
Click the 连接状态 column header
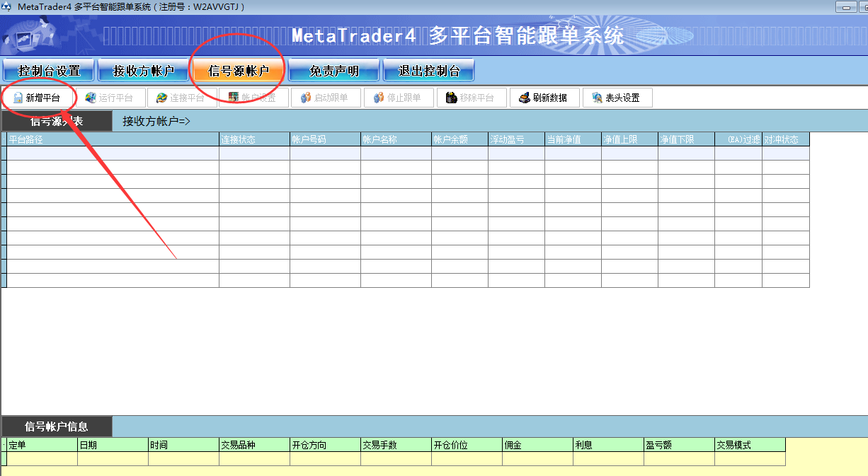[x=255, y=139]
